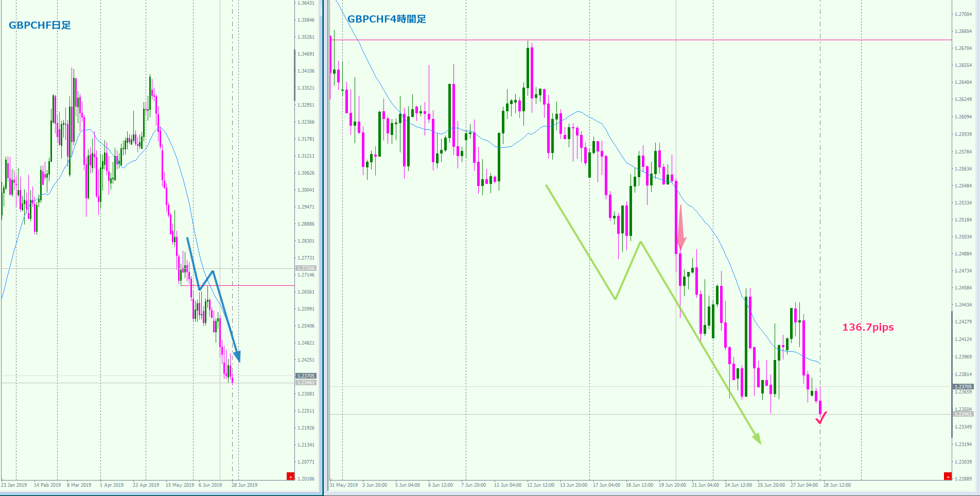Click the red plus icon on 4-hour chart
The image size is (980, 496).
[948, 476]
